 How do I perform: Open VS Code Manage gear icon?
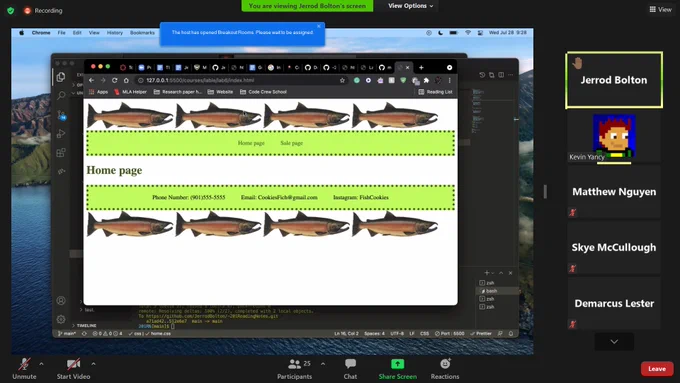pos(61,319)
